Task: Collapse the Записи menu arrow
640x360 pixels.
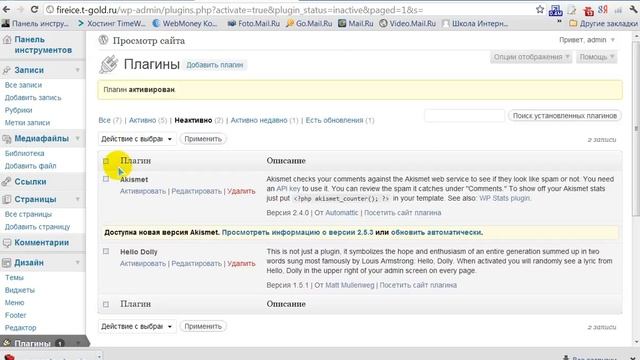Action: 78,70
